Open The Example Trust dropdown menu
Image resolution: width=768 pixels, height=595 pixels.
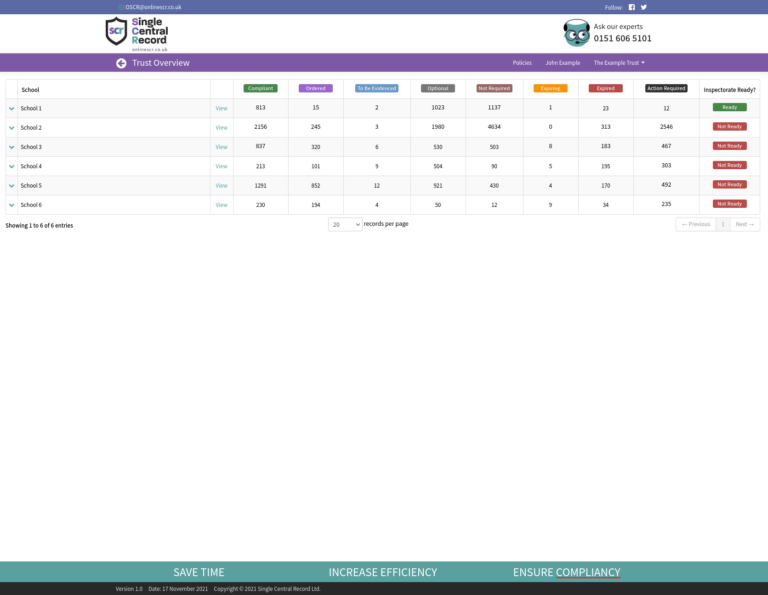tap(619, 63)
